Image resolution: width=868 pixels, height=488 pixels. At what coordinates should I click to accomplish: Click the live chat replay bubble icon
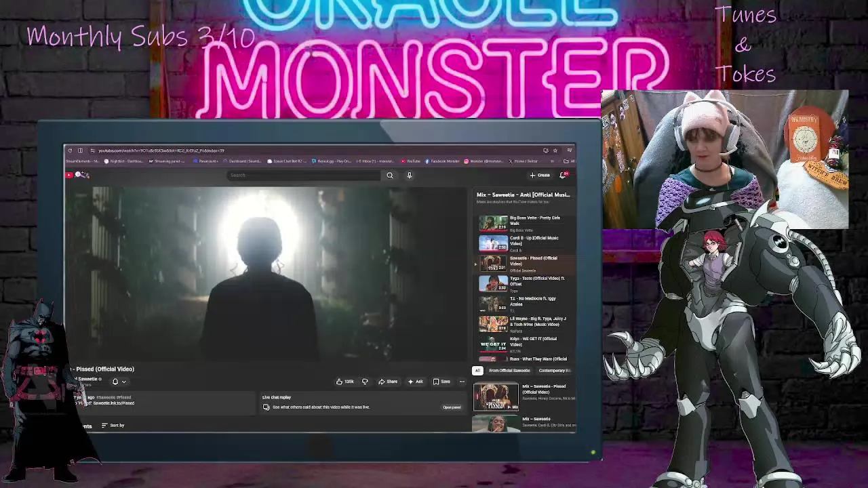coord(266,407)
